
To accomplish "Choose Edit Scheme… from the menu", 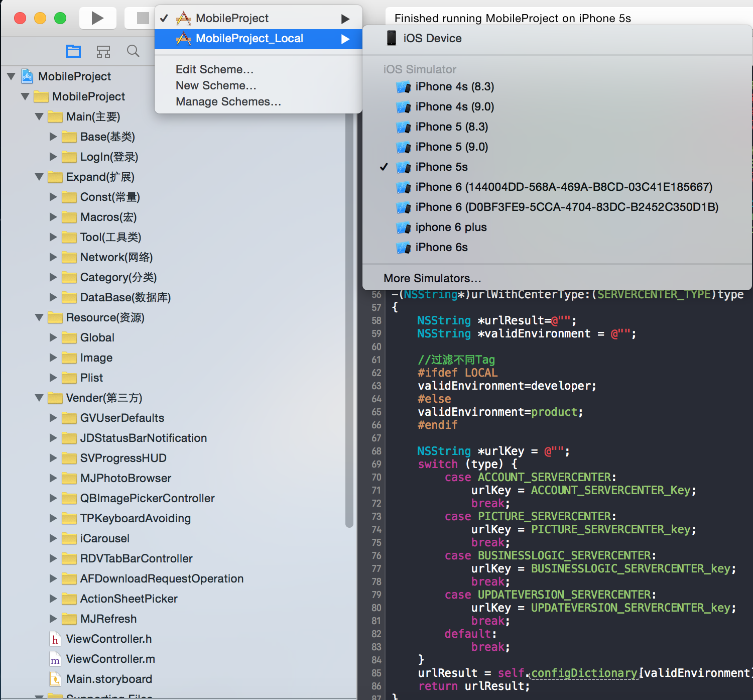I will click(214, 69).
